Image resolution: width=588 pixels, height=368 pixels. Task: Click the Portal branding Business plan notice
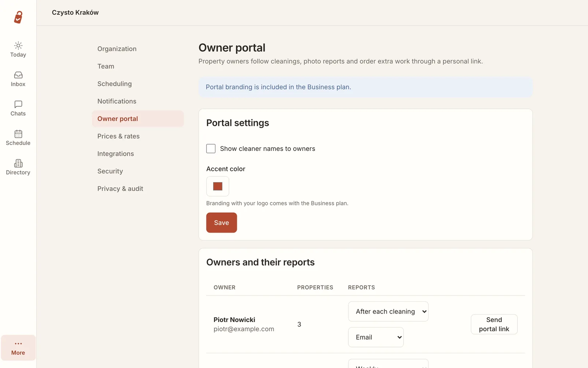[x=365, y=87]
